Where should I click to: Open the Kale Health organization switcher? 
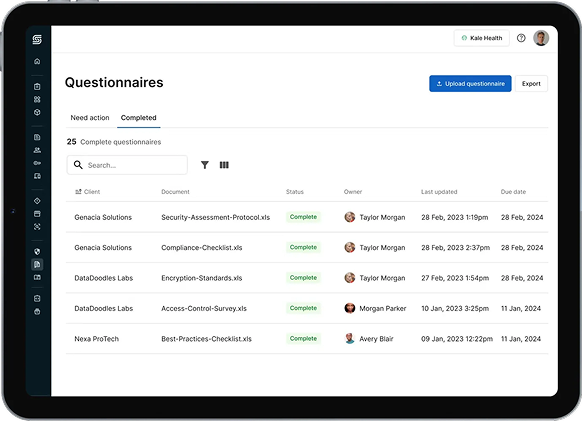pyautogui.click(x=481, y=38)
